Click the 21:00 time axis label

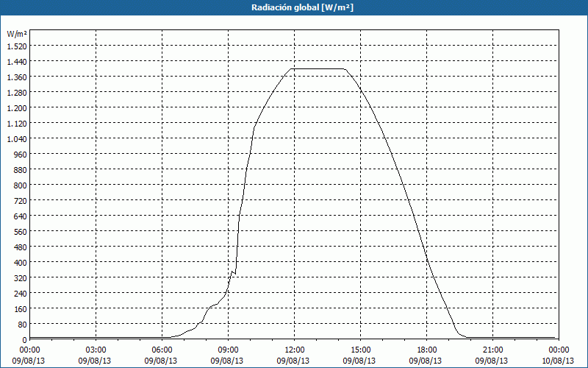click(492, 350)
